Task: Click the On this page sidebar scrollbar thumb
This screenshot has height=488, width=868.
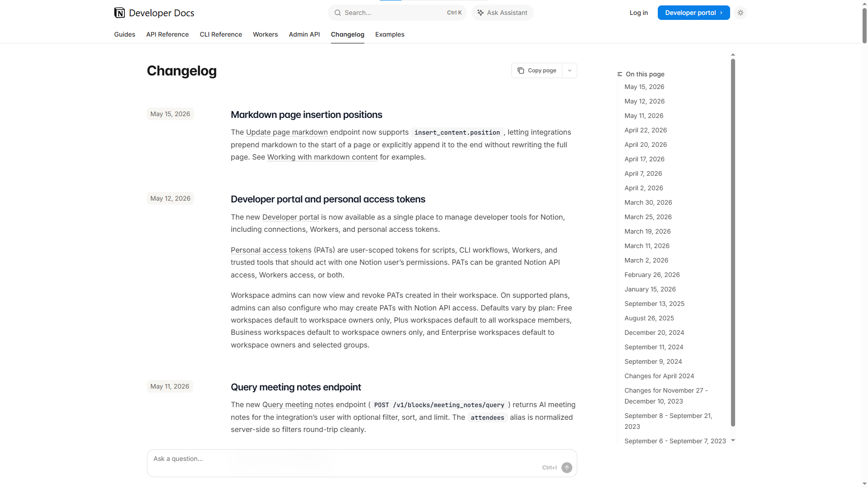Action: pos(733,242)
